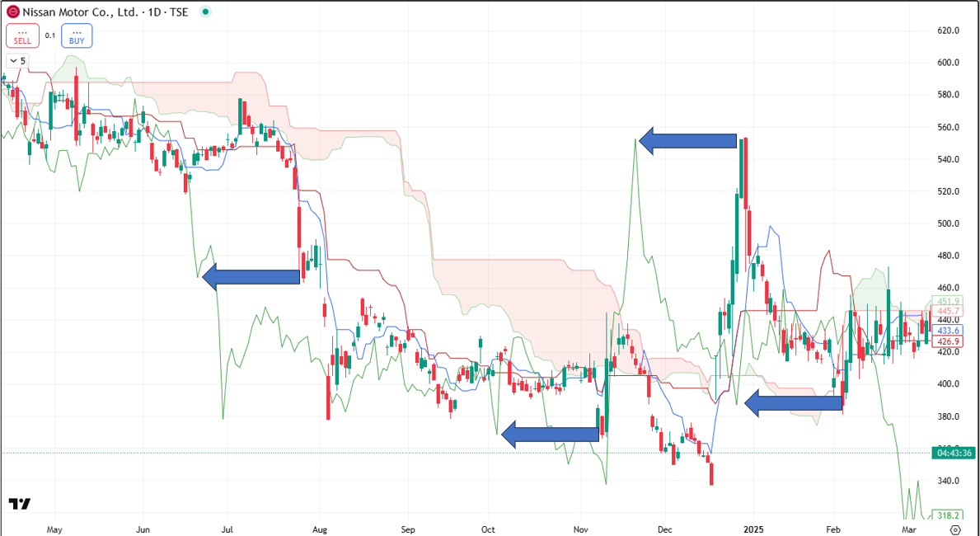The image size is (980, 536).
Task: Click the Oct label on time axis
Action: [489, 529]
